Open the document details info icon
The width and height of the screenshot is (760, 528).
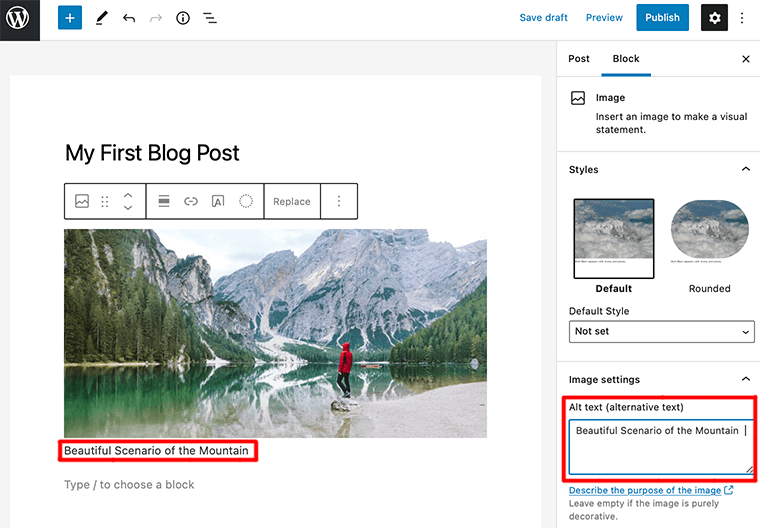click(183, 18)
